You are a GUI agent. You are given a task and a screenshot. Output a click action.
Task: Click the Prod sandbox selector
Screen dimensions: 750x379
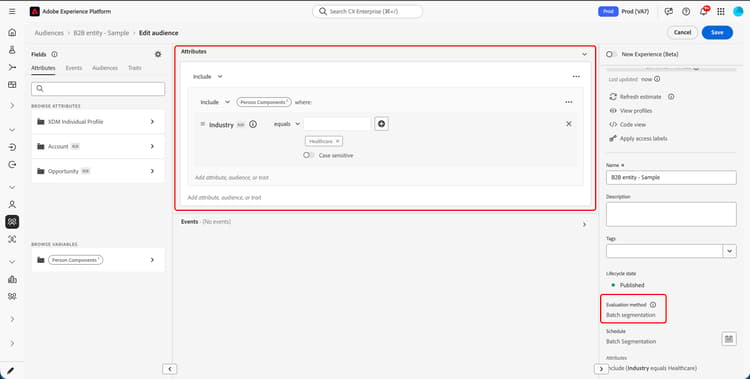click(623, 11)
